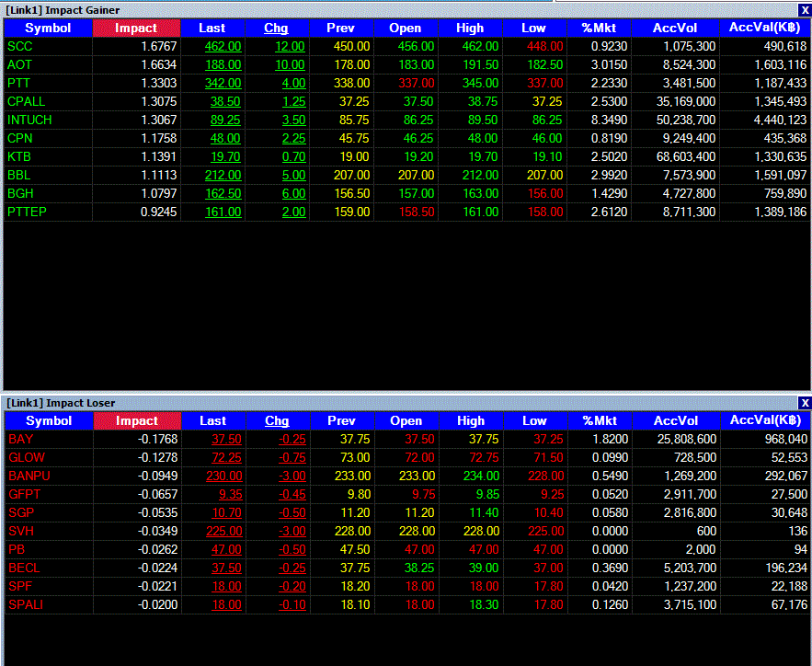This screenshot has height=666, width=812.
Task: Click Prev column header in Impact Gainer
Action: point(341,28)
